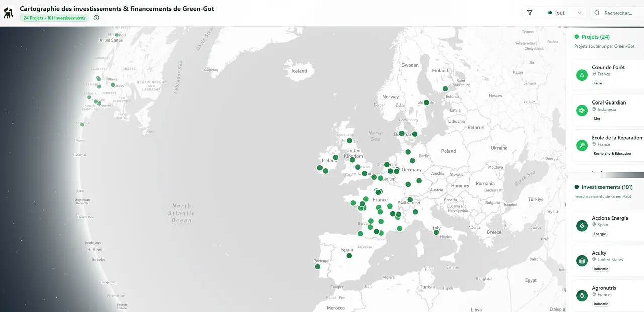Screen dimensions: 644x312
Task: Click the Projets (24) section header
Action: (592, 37)
